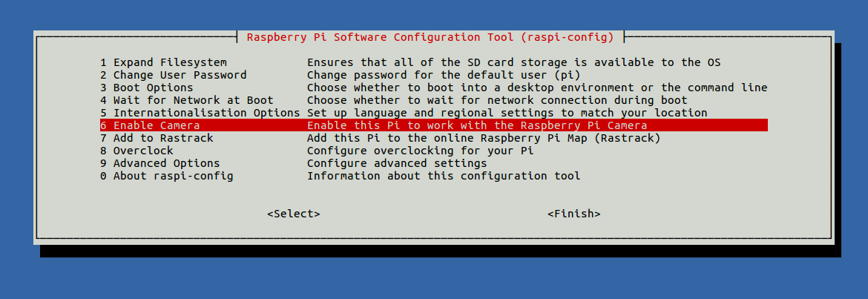The height and width of the screenshot is (299, 868).
Task: Click the desktop environment or command line description
Action: click(x=537, y=88)
